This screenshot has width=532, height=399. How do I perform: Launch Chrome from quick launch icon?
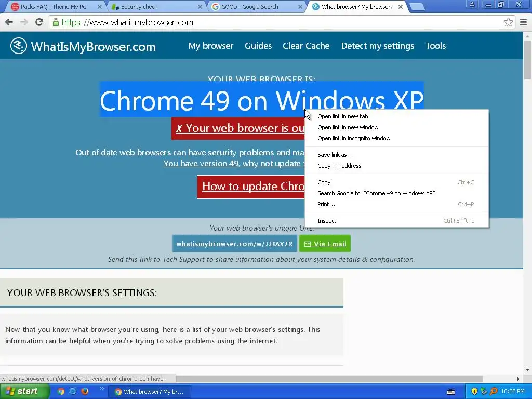[61, 391]
